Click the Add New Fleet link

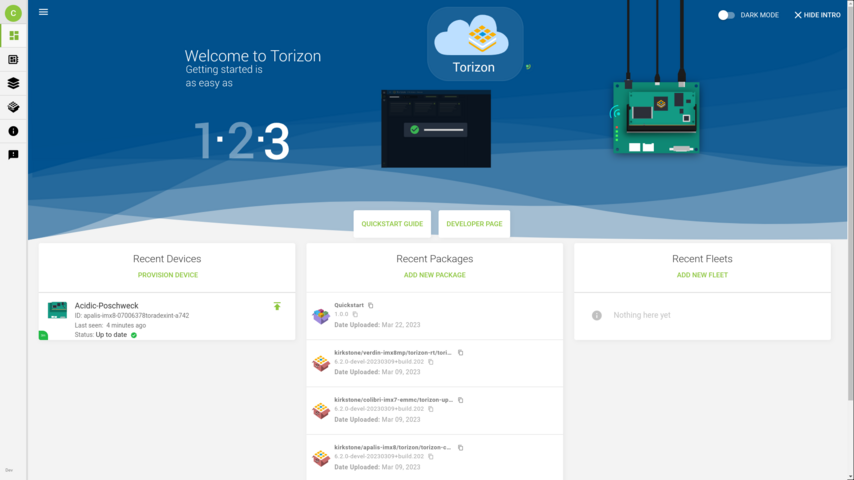coord(702,275)
